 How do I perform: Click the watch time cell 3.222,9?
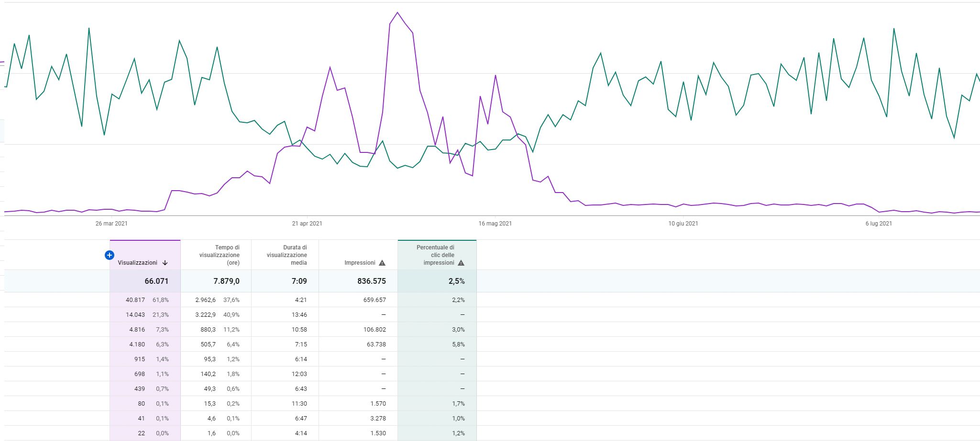[206, 314]
